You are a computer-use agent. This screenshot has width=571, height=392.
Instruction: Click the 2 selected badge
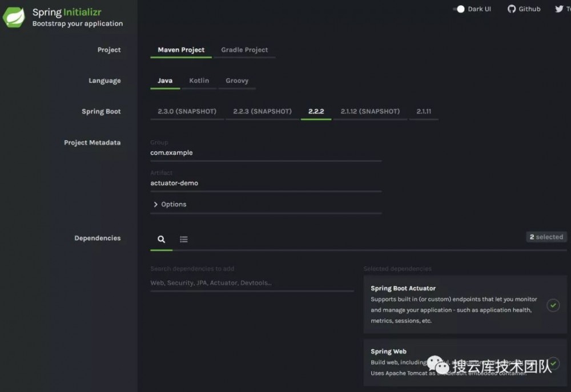(x=546, y=237)
